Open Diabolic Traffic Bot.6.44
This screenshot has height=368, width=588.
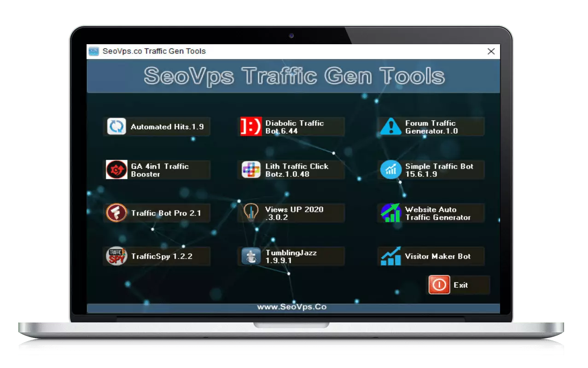(x=292, y=126)
